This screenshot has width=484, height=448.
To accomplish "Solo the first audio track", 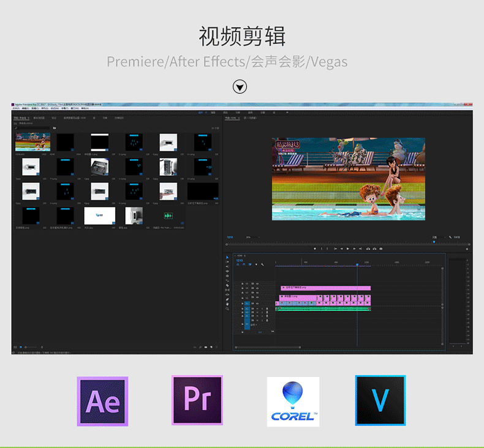I will tap(262, 308).
